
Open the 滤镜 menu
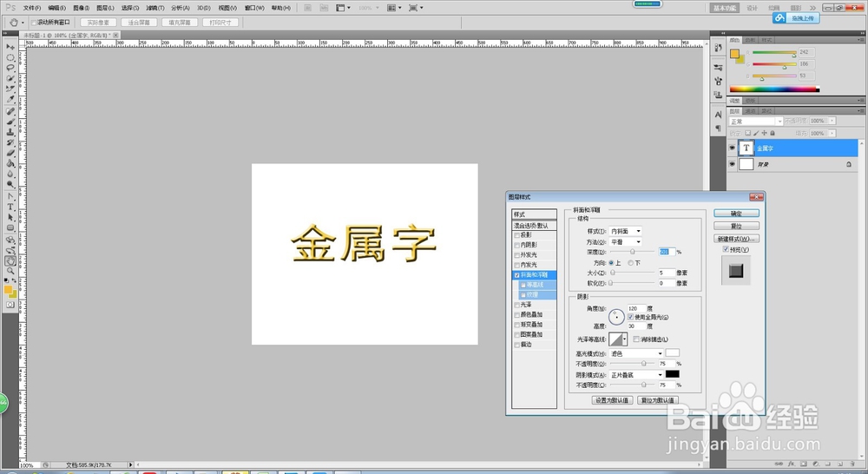coord(155,8)
